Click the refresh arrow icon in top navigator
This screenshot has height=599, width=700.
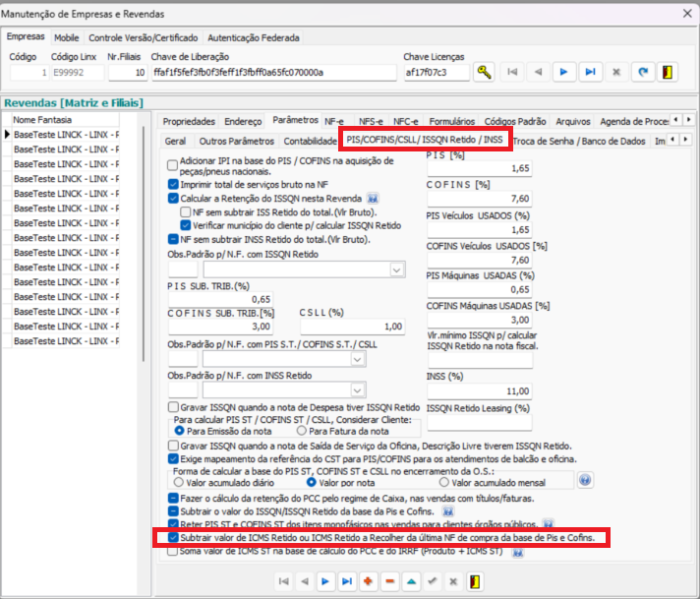tap(642, 72)
